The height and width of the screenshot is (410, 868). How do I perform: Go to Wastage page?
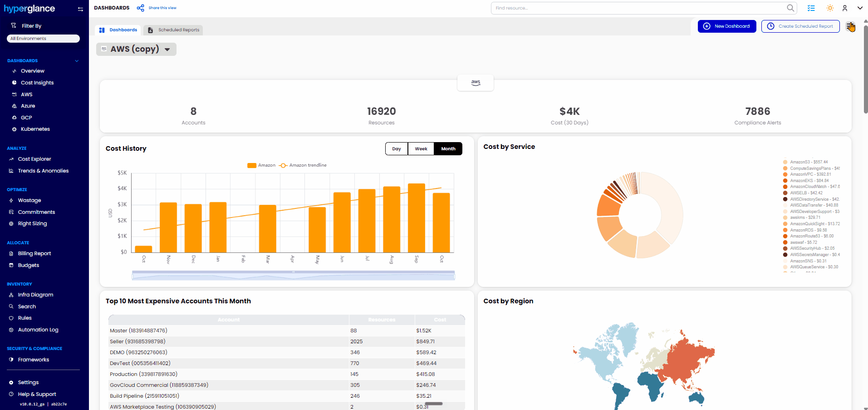29,200
